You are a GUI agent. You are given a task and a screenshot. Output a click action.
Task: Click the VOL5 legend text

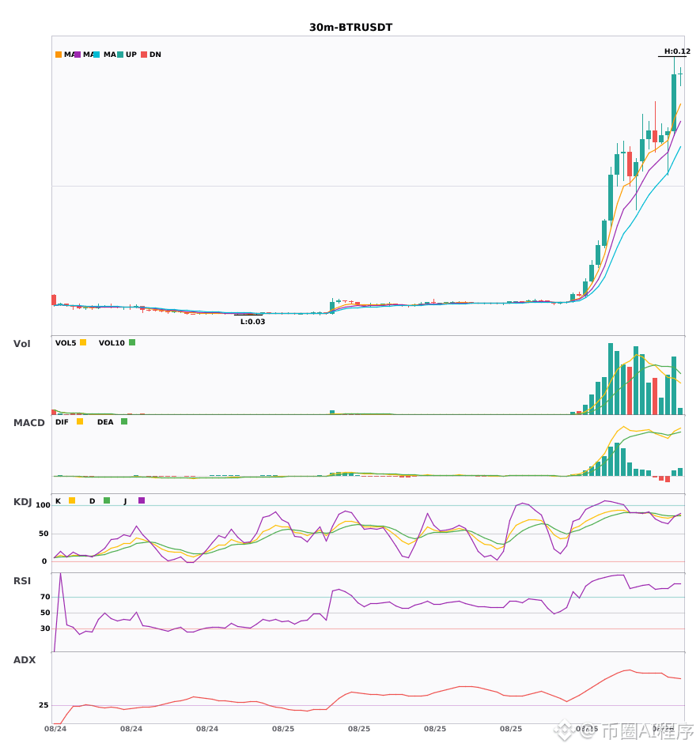coord(66,343)
